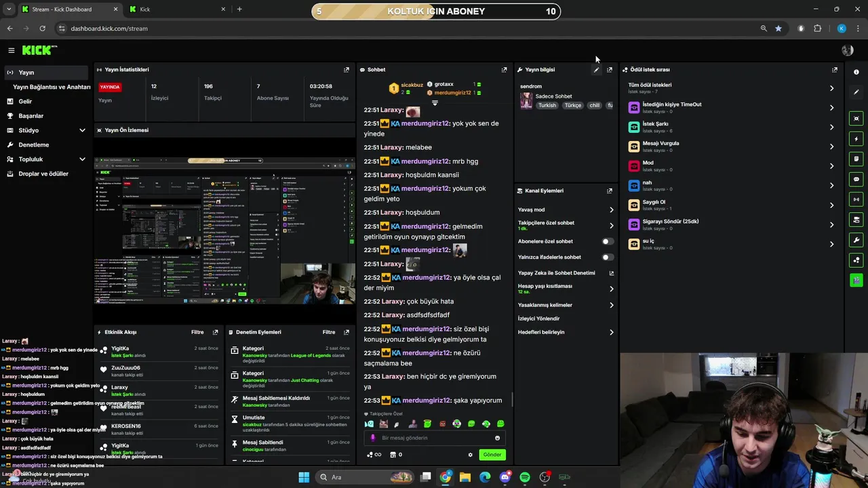The width and height of the screenshot is (868, 488).
Task: Click in the Bir mesaj gönderin field
Action: 435,438
